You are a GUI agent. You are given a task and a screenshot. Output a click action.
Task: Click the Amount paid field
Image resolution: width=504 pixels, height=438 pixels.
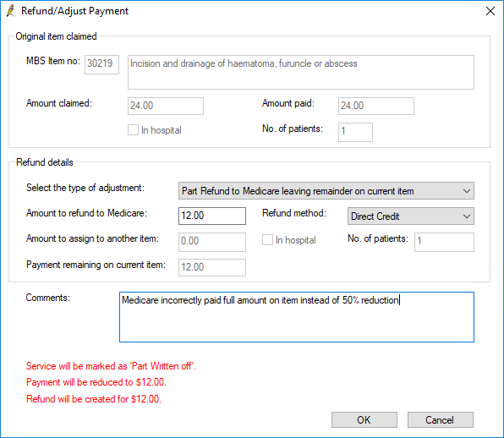click(x=376, y=106)
